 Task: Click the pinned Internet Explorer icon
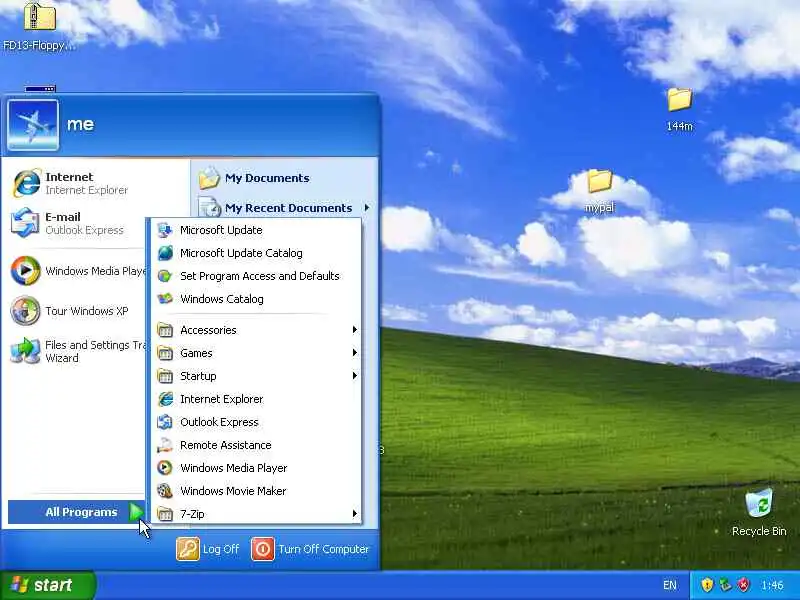click(26, 183)
